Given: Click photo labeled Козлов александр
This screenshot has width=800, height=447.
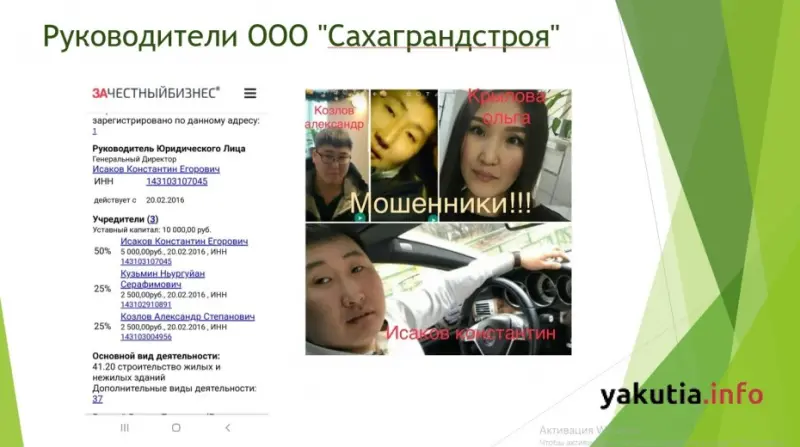Looking at the screenshot, I should coord(337,155).
